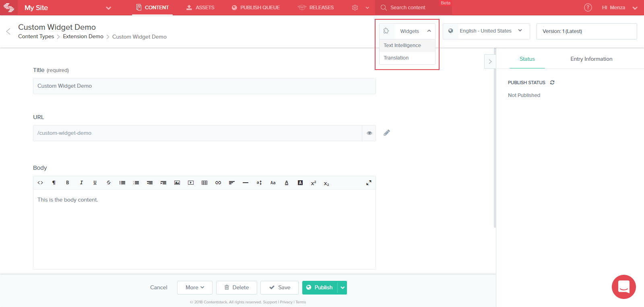Image resolution: width=644 pixels, height=307 pixels.
Task: Preview URL with the eye icon
Action: [369, 133]
